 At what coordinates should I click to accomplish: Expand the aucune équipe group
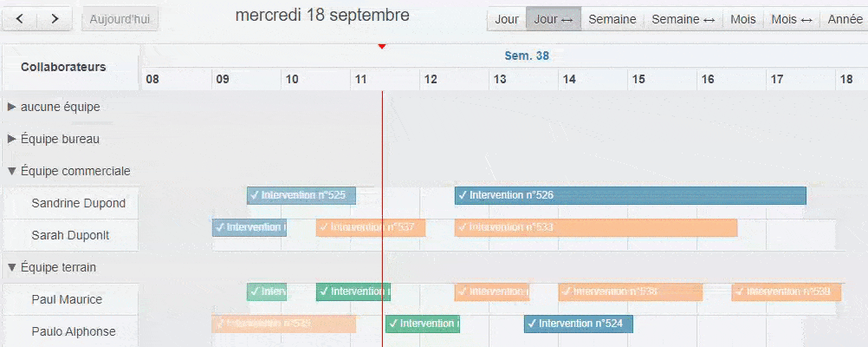11,107
